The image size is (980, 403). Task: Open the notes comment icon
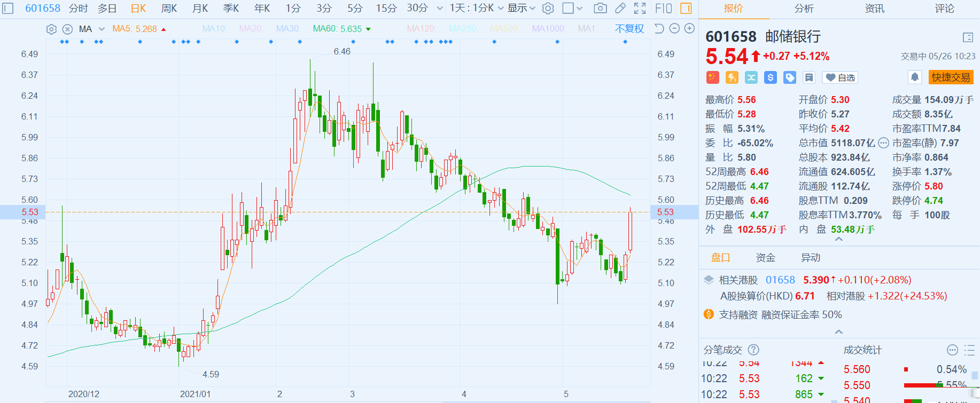(809, 77)
